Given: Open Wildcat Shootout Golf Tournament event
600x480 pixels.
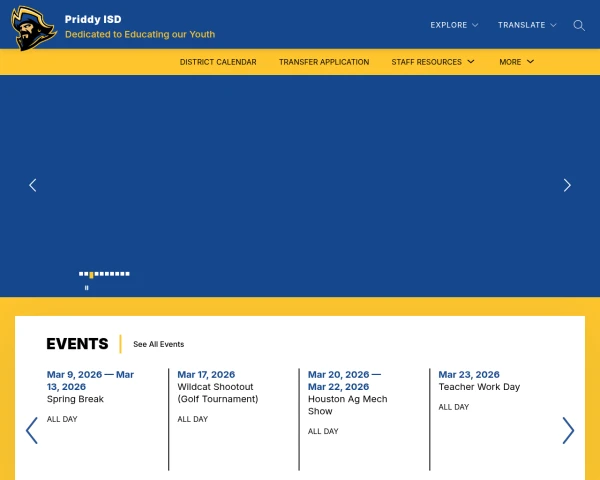Looking at the screenshot, I should [218, 393].
